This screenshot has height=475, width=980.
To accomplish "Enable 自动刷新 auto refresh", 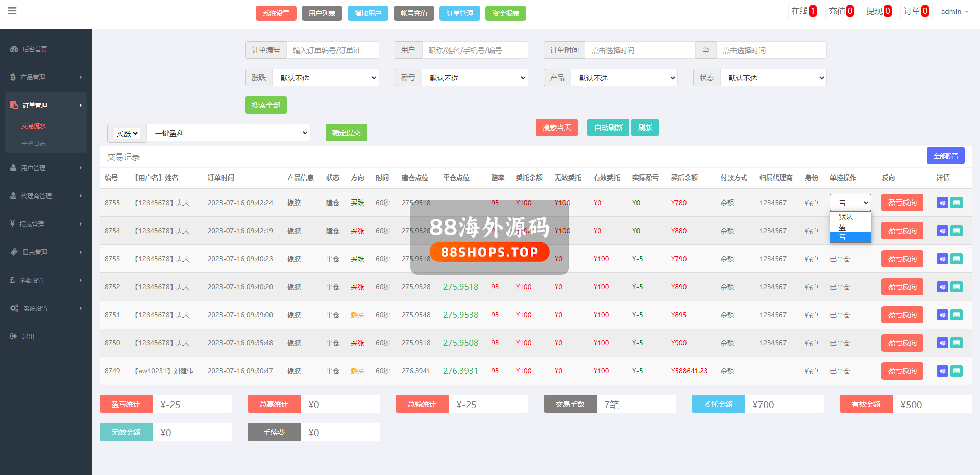I will 608,128.
